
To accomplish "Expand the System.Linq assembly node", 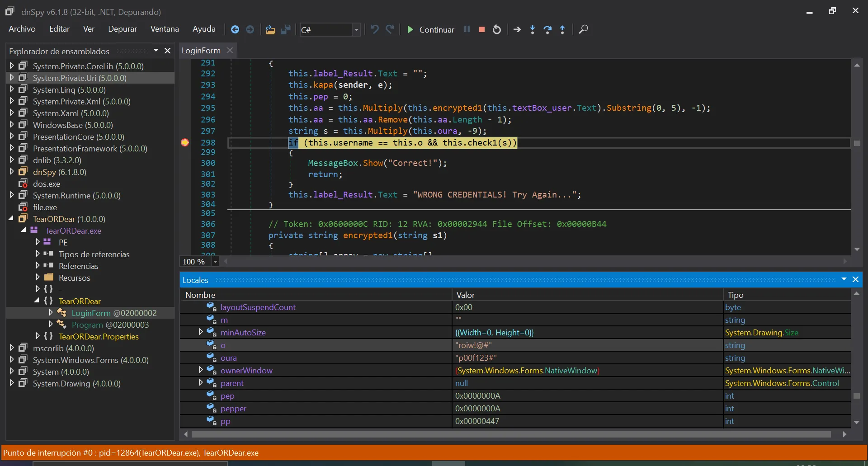I will pos(12,89).
